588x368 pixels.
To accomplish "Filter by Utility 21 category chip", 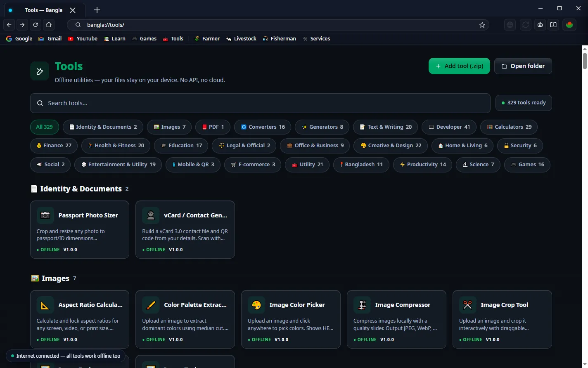I will point(307,165).
